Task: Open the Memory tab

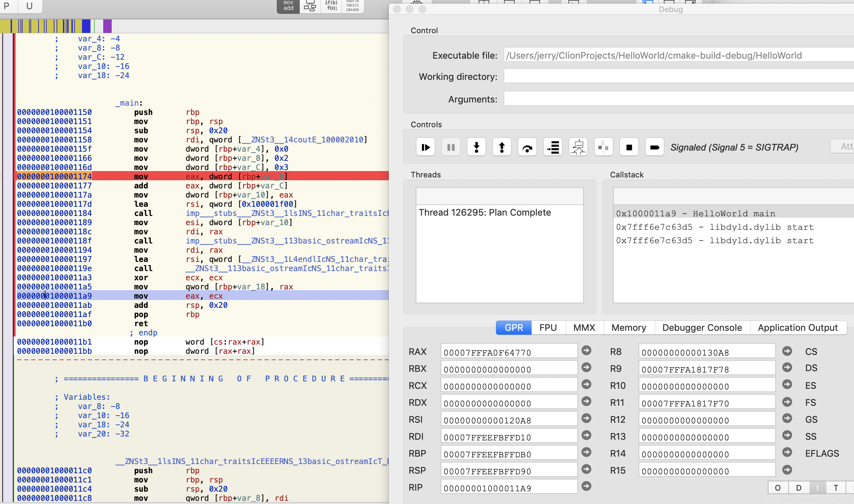Action: (x=628, y=328)
